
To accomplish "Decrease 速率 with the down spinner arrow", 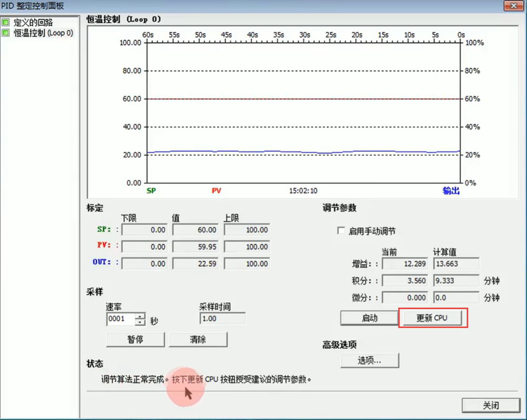I will pyautogui.click(x=140, y=322).
